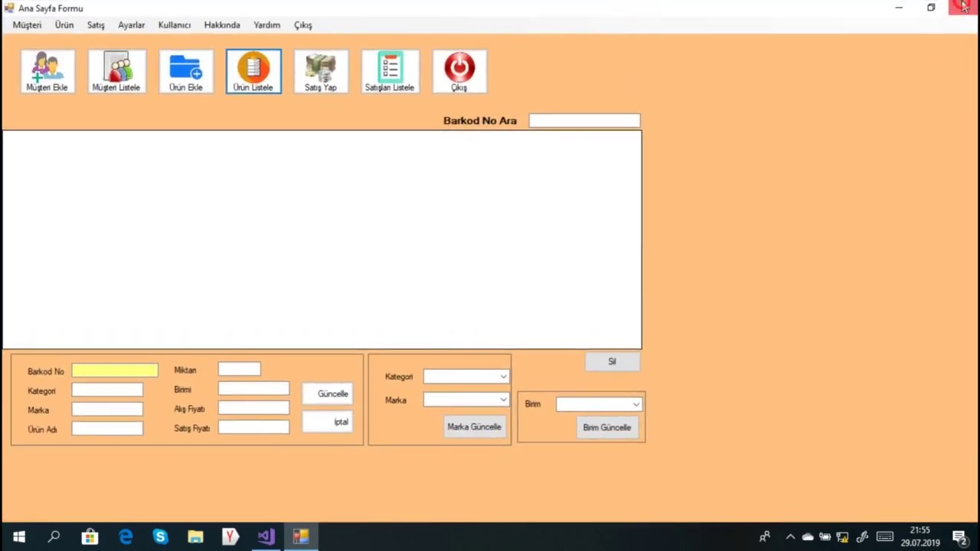Click the Birim Güncelle button
This screenshot has width=980, height=551.
point(607,428)
